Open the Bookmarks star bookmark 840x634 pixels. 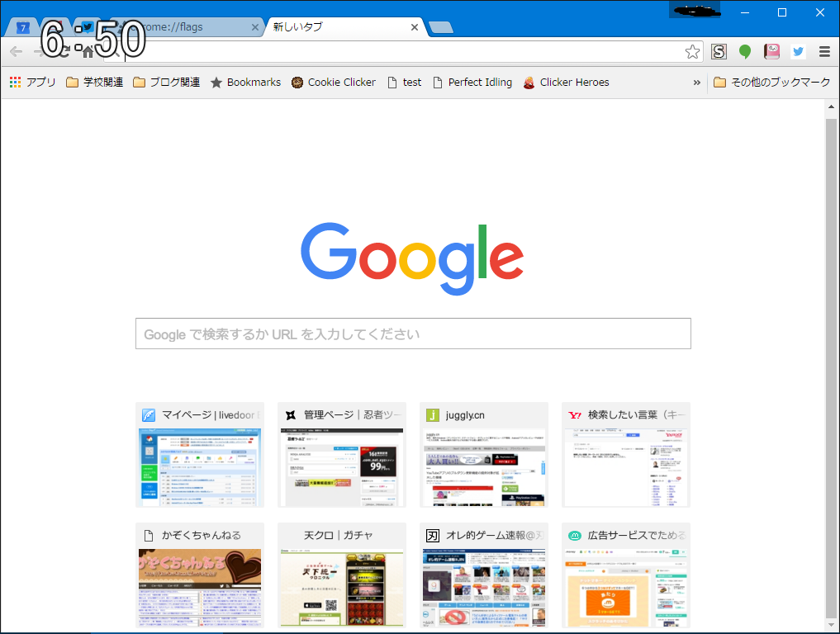[245, 82]
